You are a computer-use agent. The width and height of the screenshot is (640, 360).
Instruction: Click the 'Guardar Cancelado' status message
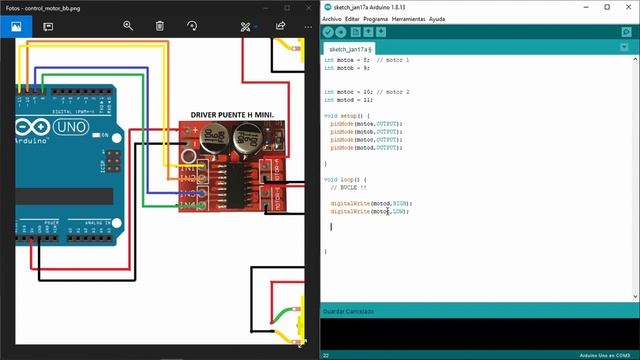(x=348, y=311)
